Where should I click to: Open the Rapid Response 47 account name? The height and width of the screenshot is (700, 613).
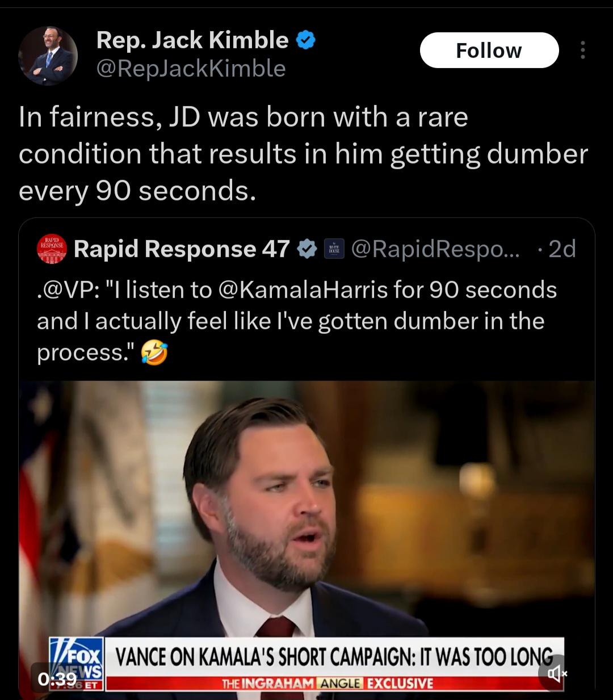[182, 249]
